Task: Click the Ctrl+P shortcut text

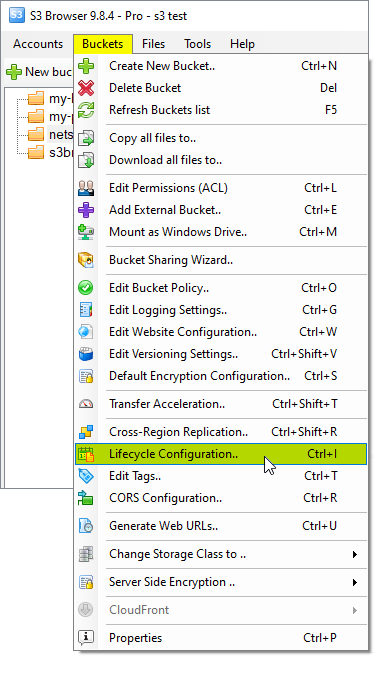Action: pos(320,638)
